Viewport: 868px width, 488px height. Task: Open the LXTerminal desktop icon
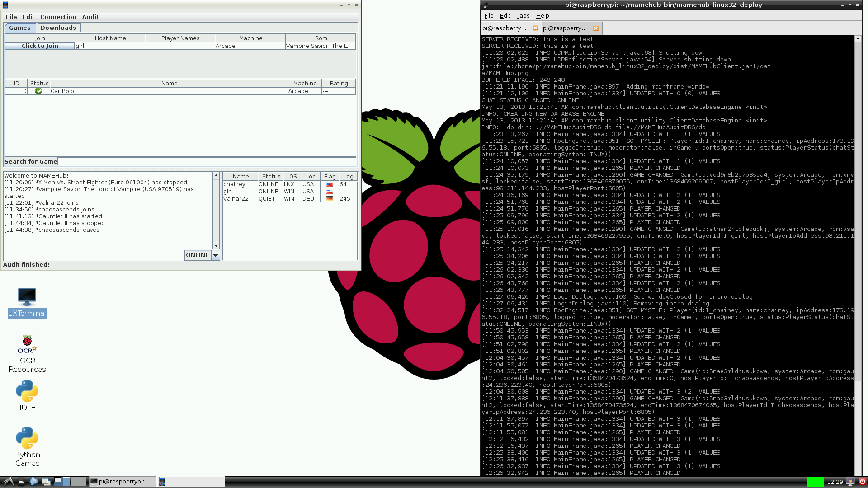pos(27,302)
